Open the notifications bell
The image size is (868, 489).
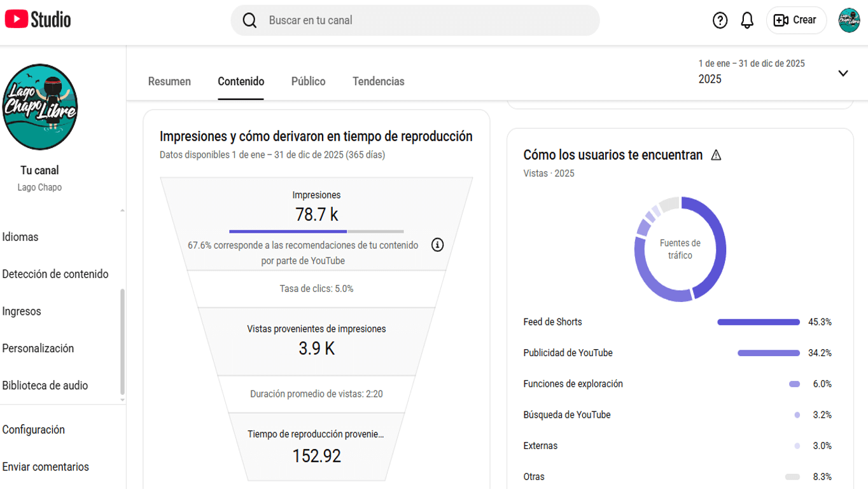747,20
